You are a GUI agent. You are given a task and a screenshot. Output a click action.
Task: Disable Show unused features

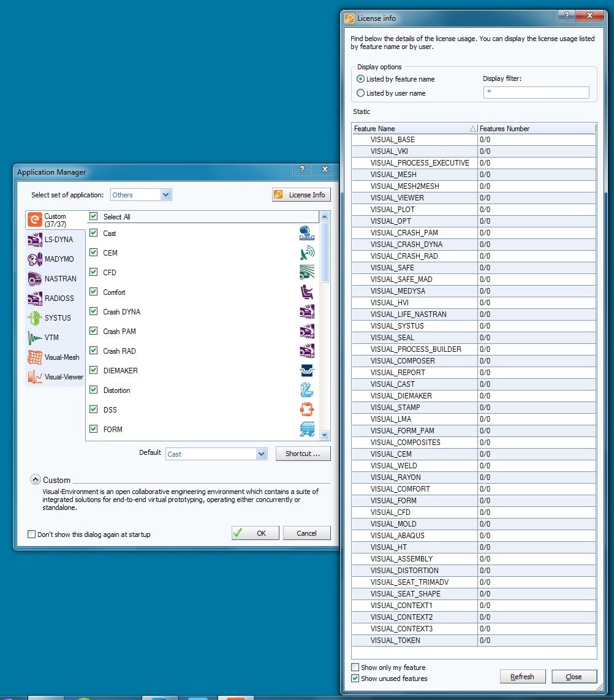click(355, 679)
